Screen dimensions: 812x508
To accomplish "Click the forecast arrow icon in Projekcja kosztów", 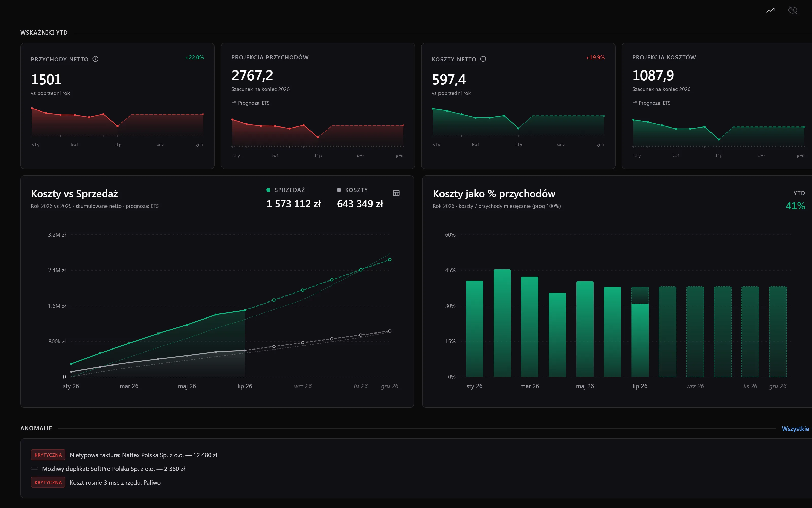I will point(634,103).
